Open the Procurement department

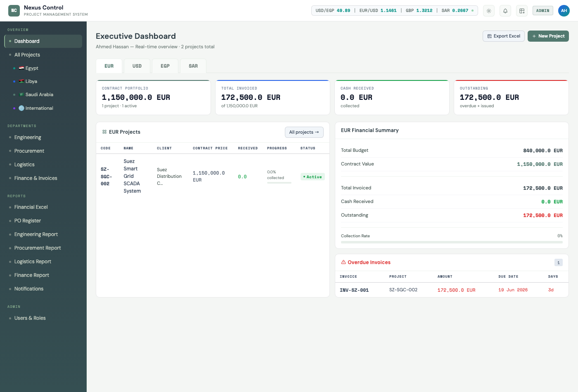pos(43,151)
